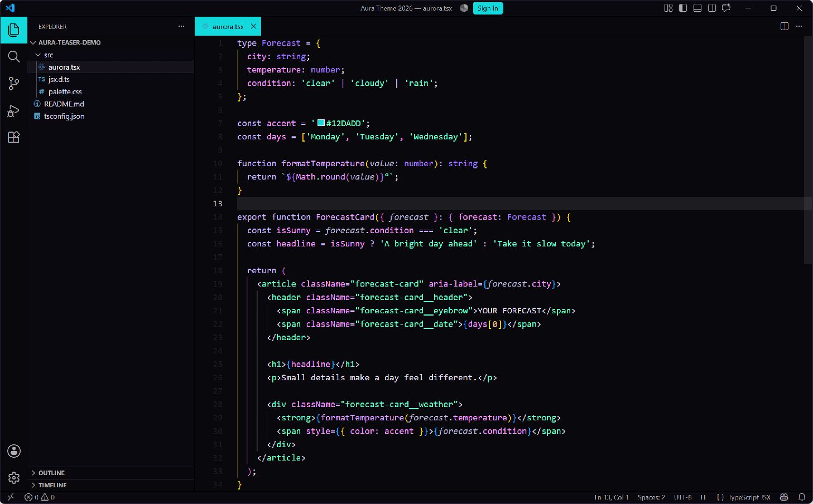Toggle the secondary side bar
813x504 pixels.
pyautogui.click(x=712, y=8)
